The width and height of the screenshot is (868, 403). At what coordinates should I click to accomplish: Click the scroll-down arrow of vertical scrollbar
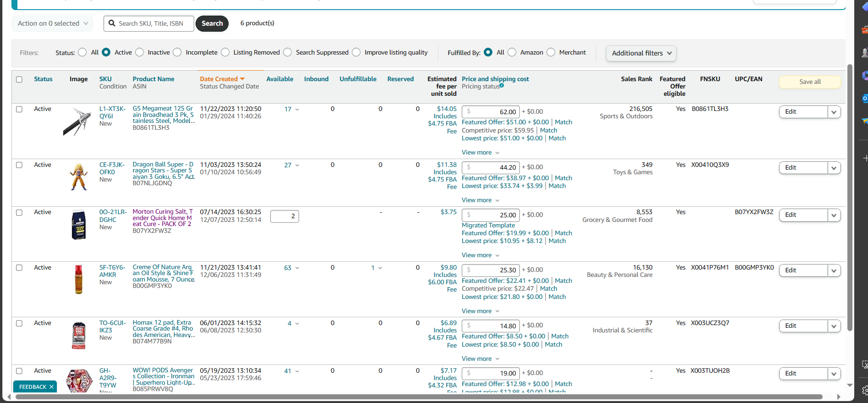click(850, 386)
